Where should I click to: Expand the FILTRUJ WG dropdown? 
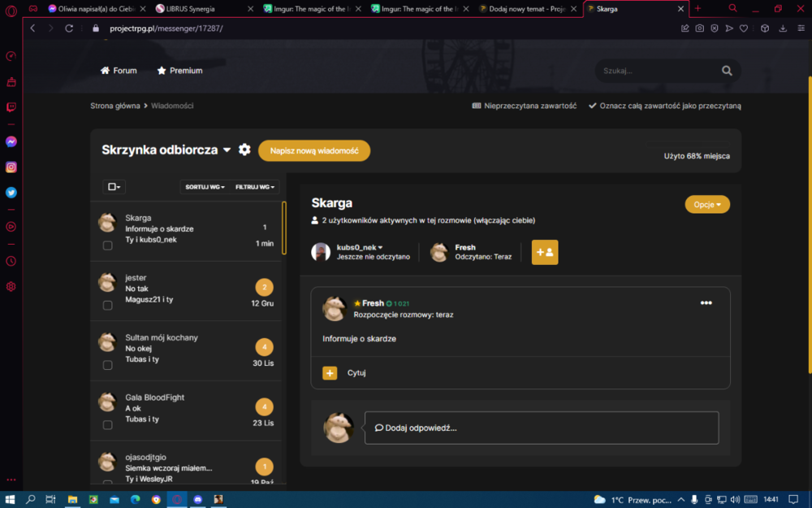coord(255,187)
